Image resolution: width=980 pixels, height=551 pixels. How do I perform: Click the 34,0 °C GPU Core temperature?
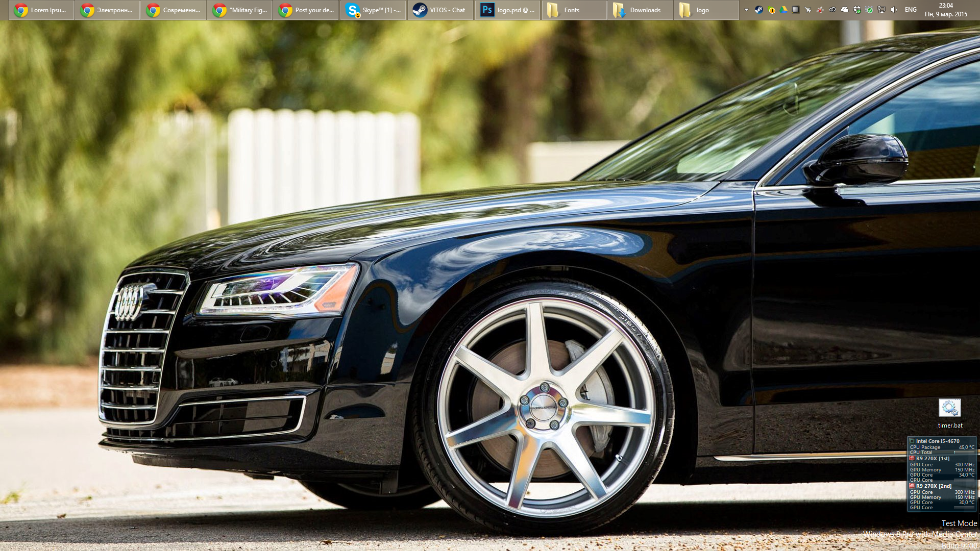pyautogui.click(x=966, y=475)
